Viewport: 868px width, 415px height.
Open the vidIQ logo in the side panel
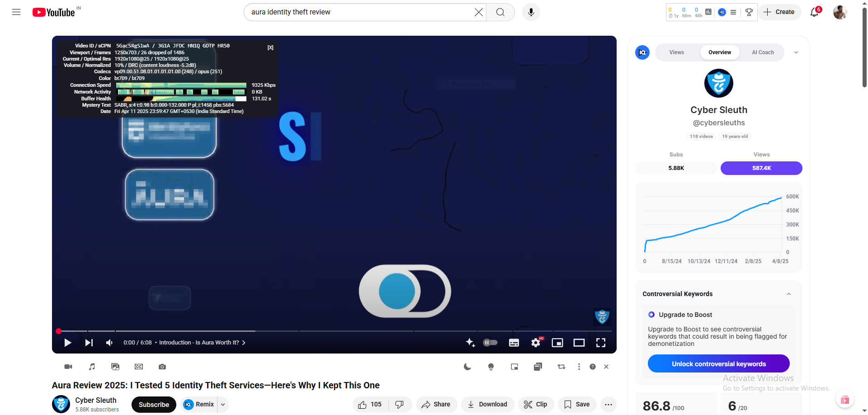pyautogui.click(x=642, y=52)
